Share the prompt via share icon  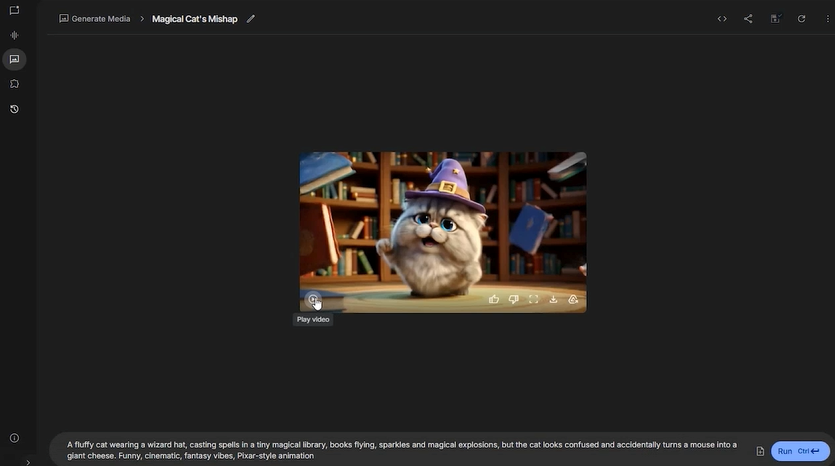pyautogui.click(x=748, y=19)
